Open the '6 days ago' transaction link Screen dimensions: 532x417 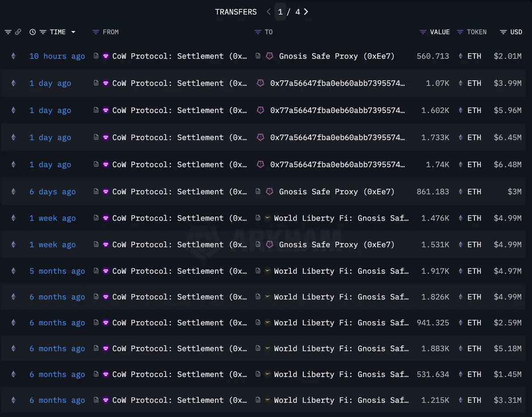[x=53, y=192]
